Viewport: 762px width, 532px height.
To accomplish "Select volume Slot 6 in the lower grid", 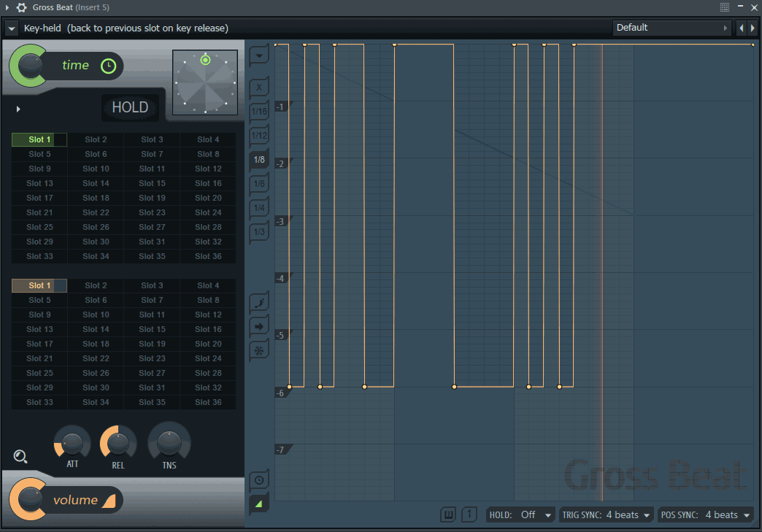I will tap(96, 300).
